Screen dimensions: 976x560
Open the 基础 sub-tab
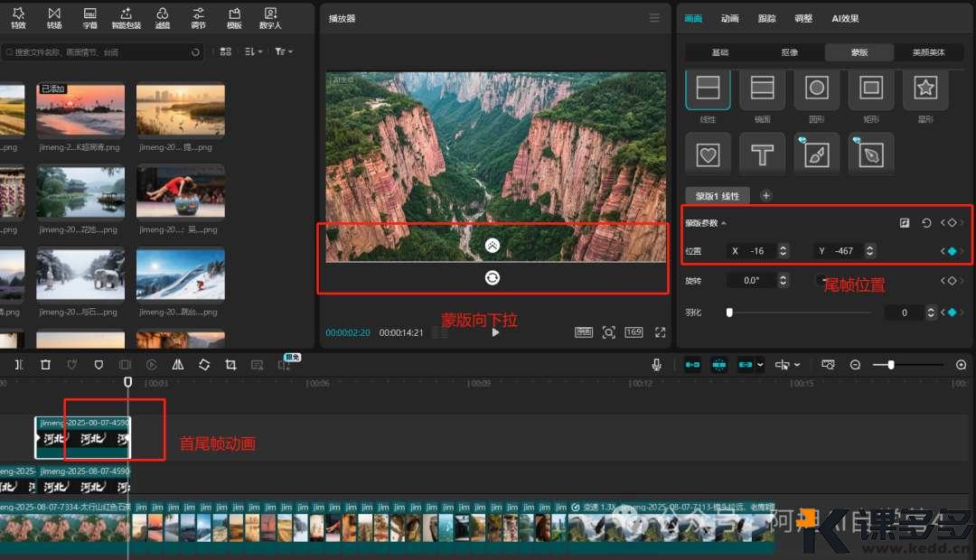(x=720, y=52)
